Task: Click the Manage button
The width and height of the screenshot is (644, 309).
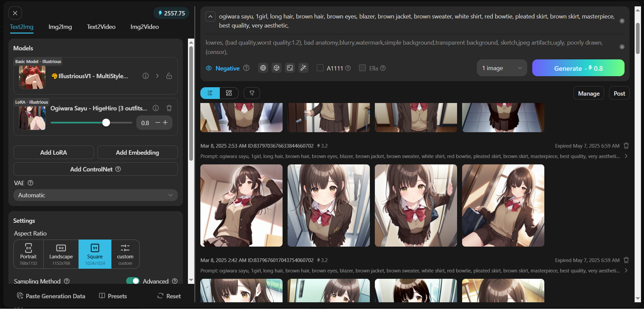Action: click(x=589, y=93)
